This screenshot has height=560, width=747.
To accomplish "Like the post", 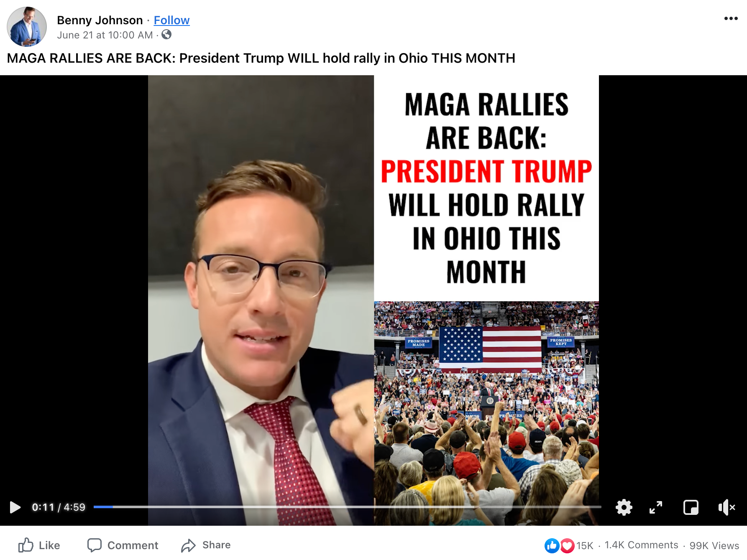I will (39, 545).
